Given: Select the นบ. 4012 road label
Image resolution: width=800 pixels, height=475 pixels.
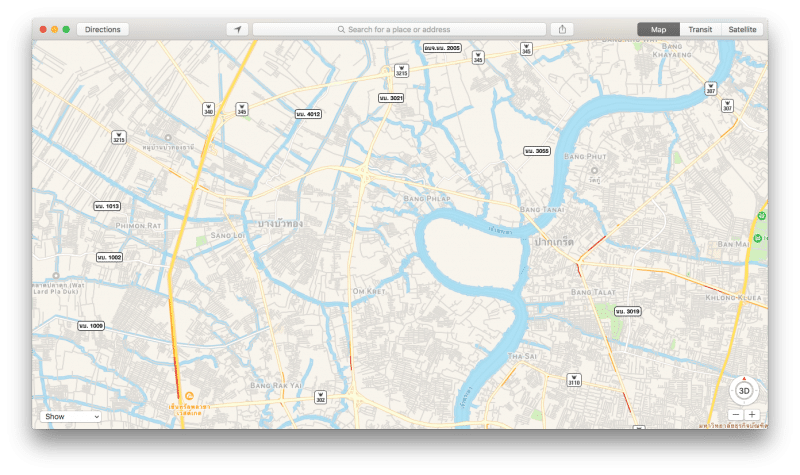Looking at the screenshot, I should (x=308, y=114).
